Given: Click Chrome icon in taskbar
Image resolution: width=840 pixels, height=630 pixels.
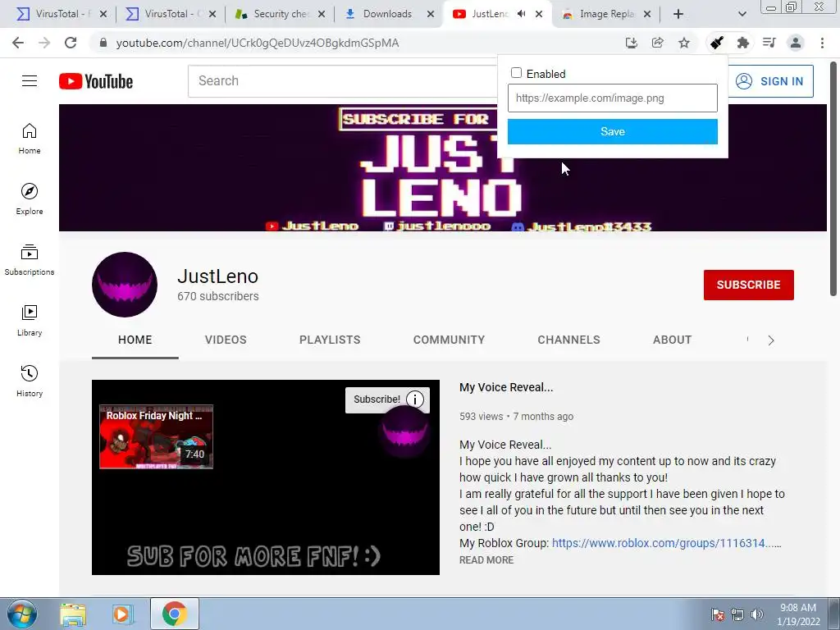Looking at the screenshot, I should coord(174,614).
